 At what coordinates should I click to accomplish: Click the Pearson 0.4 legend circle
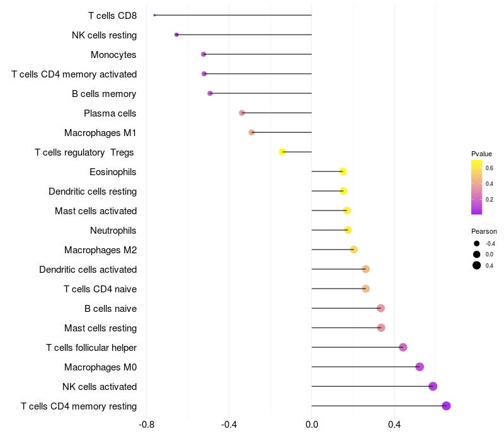[477, 265]
